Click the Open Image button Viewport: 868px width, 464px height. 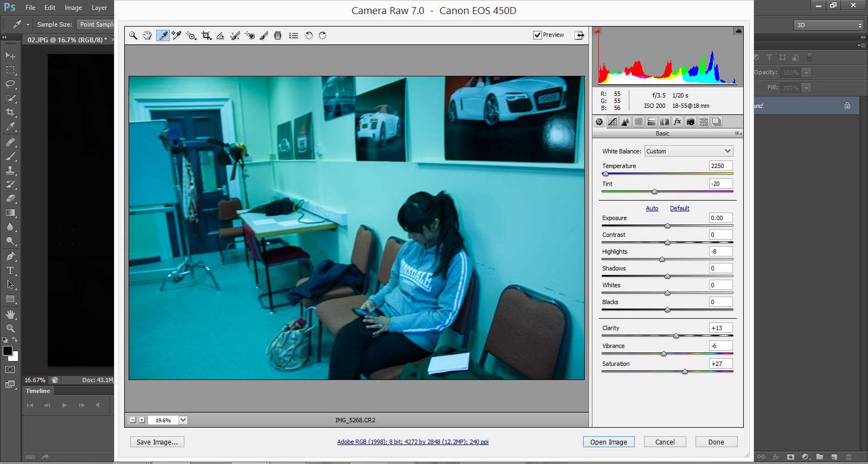coord(608,442)
